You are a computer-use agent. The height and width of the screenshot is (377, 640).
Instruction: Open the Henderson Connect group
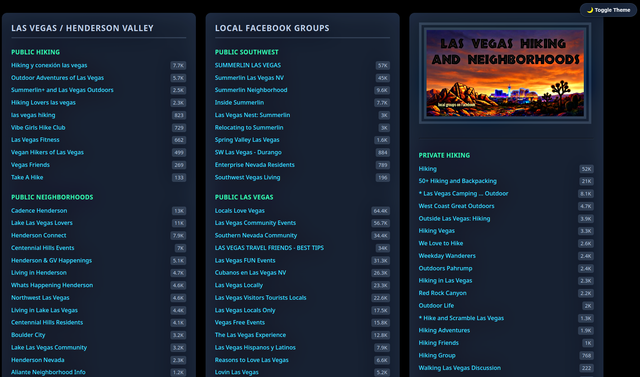(x=38, y=235)
